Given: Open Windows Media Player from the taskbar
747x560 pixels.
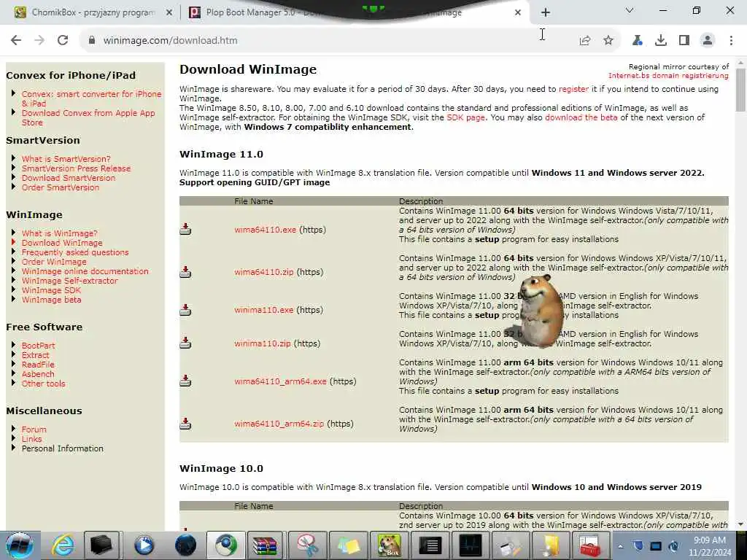Looking at the screenshot, I should pyautogui.click(x=144, y=545).
